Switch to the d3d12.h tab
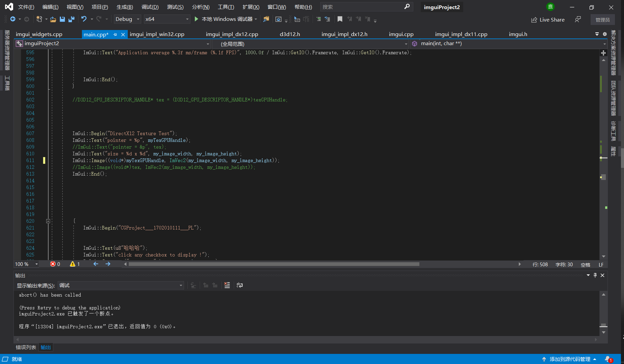624x364 pixels. pos(290,34)
